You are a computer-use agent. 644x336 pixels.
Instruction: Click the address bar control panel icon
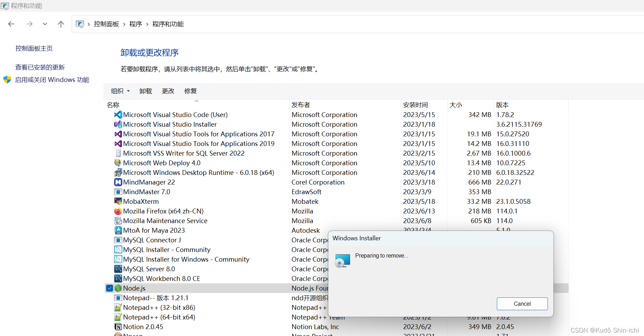pyautogui.click(x=80, y=24)
